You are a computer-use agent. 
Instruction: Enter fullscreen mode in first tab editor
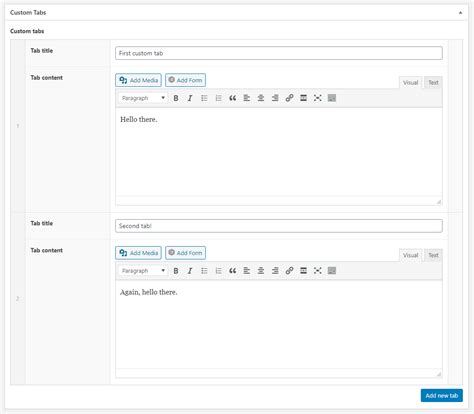tap(318, 98)
